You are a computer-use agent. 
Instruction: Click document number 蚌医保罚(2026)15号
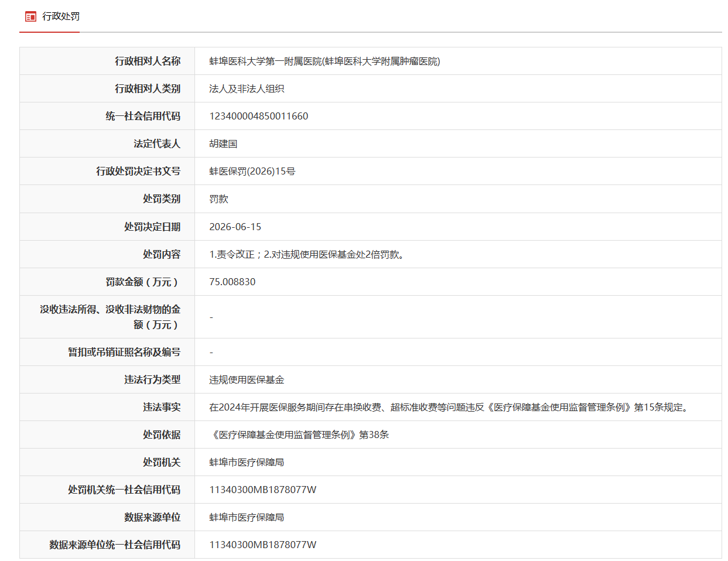click(x=252, y=171)
